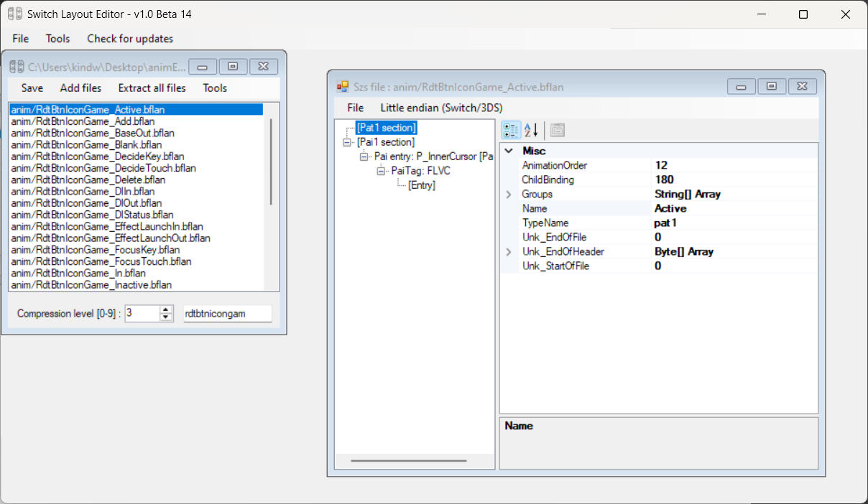Collapse the Misc property category
The image size is (868, 504).
pyautogui.click(x=509, y=151)
